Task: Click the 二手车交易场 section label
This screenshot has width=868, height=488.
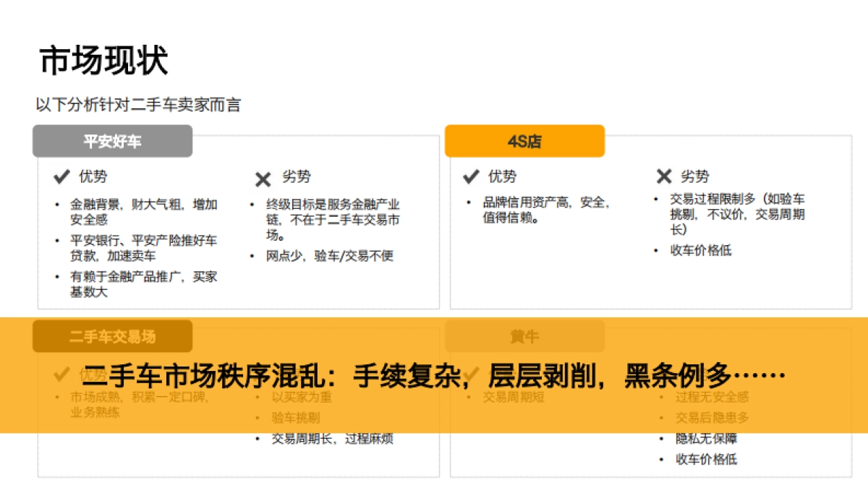Action: click(112, 336)
